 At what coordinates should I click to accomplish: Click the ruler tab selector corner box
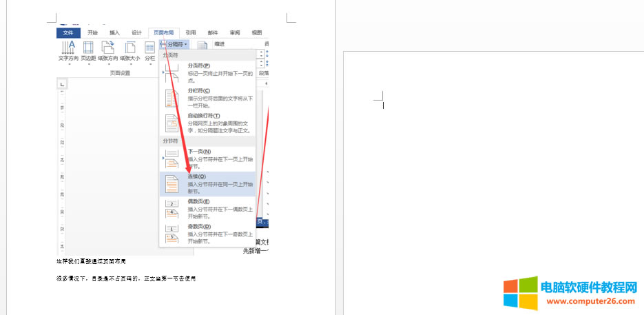(62, 84)
